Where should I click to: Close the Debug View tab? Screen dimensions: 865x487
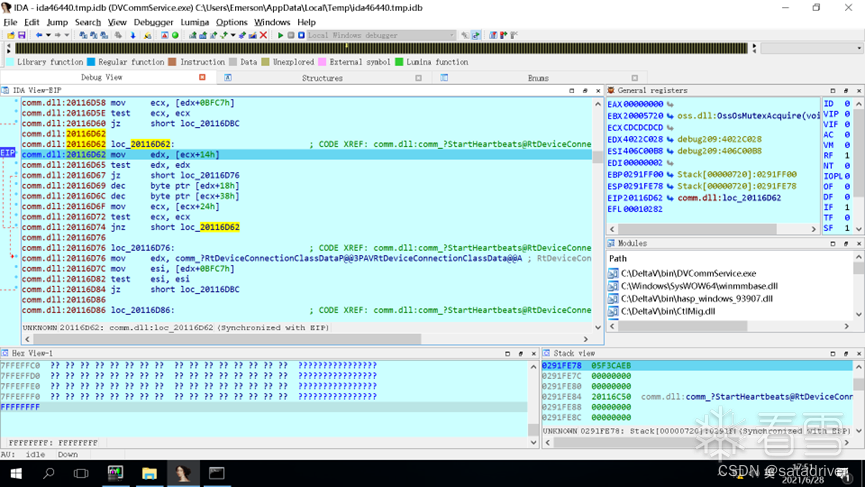(x=202, y=77)
